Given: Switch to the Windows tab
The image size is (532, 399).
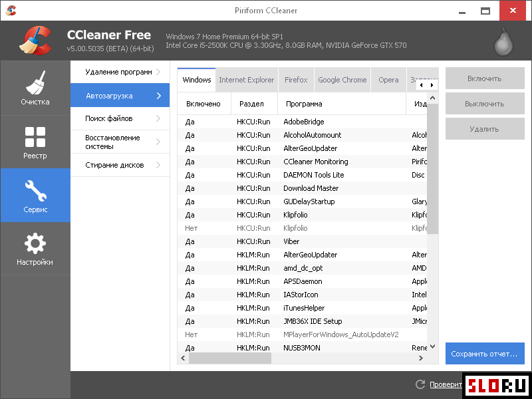Looking at the screenshot, I should pos(196,80).
